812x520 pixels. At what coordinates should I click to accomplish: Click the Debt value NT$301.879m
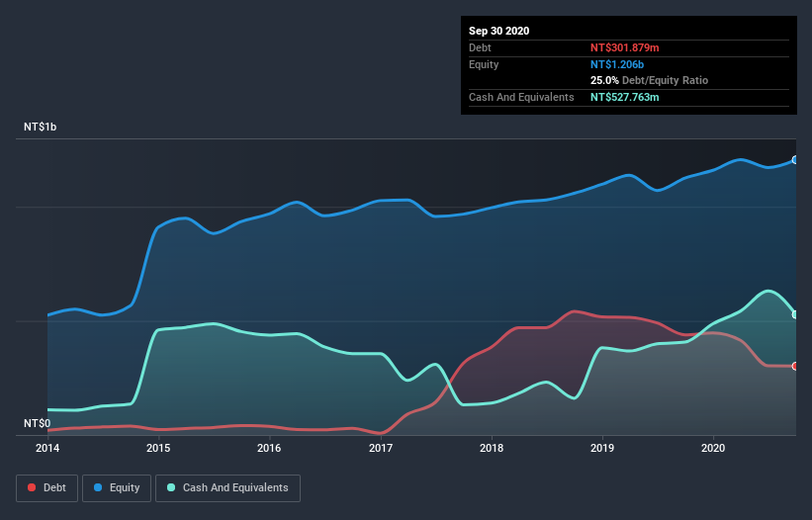pyautogui.click(x=624, y=47)
